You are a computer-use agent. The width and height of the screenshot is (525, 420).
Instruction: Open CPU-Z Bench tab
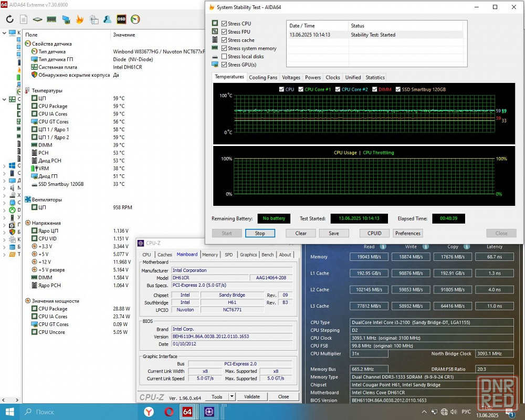tap(268, 255)
